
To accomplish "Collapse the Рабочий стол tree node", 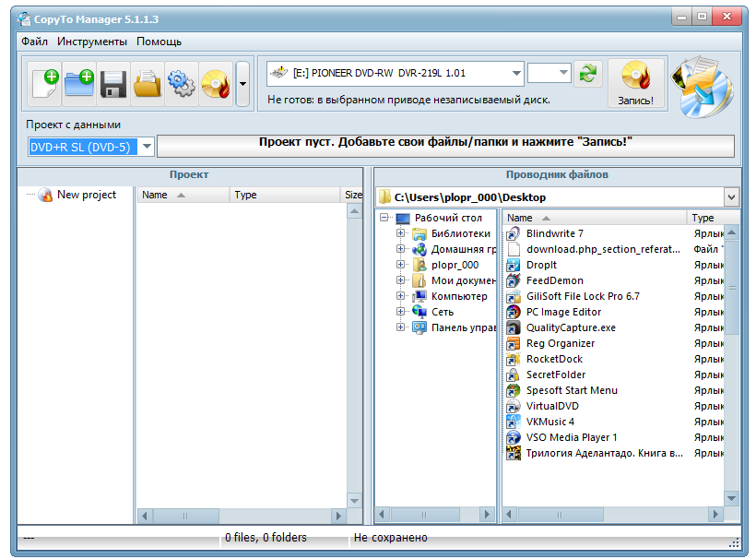I will click(384, 218).
